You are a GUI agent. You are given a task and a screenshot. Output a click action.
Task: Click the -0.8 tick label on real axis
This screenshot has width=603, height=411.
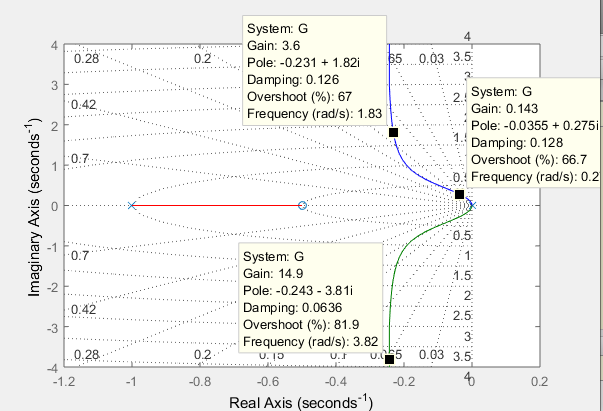(201, 381)
